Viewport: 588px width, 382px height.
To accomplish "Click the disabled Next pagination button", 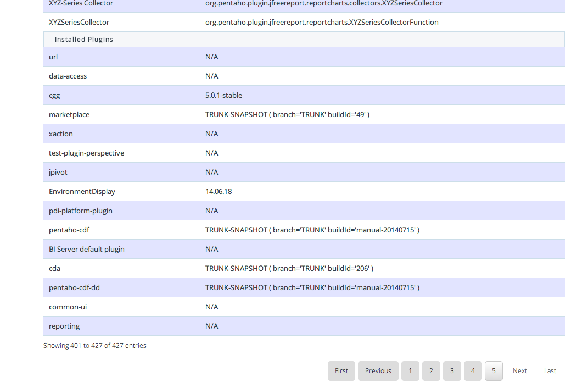I will click(x=520, y=371).
